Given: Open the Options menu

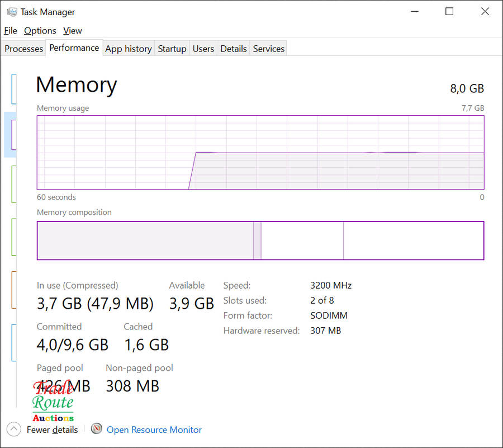Looking at the screenshot, I should pos(40,31).
